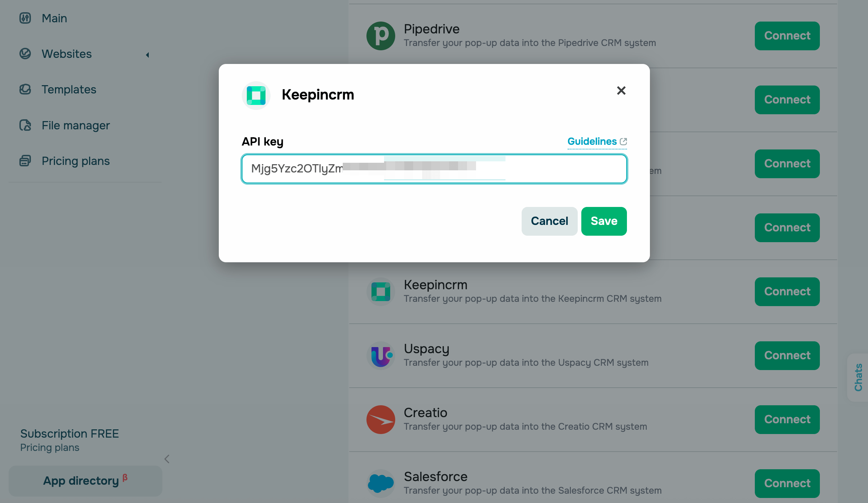Click the Pipedrive logo icon
868x503 pixels.
pyautogui.click(x=380, y=36)
